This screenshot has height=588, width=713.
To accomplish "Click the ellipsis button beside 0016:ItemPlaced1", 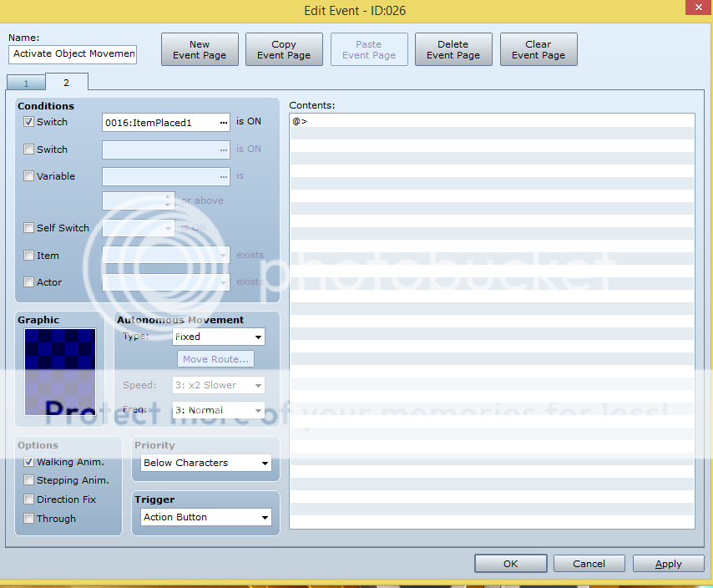I will tap(223, 123).
